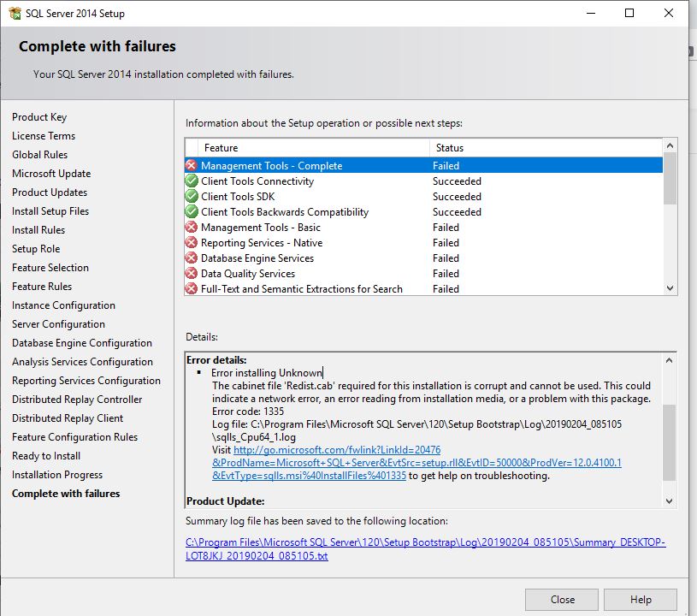Click the Error code: 1335 text

[248, 411]
